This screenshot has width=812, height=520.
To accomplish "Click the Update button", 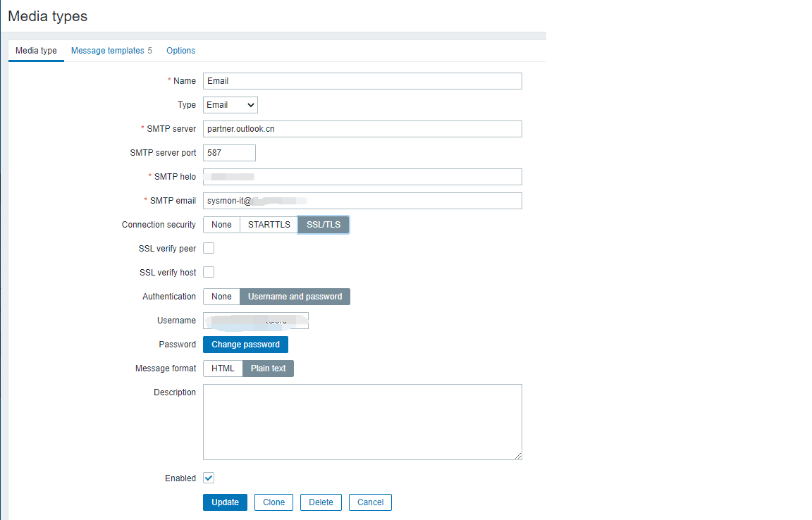I will 225,502.
